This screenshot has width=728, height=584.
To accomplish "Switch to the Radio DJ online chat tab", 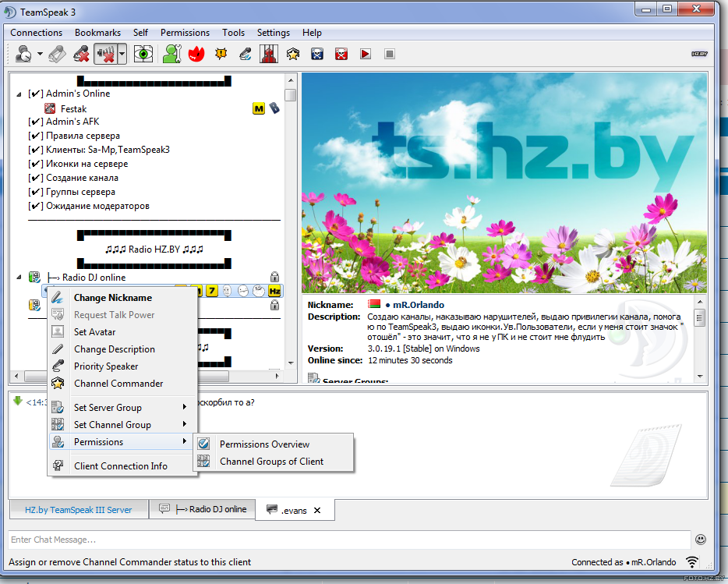I will (203, 509).
